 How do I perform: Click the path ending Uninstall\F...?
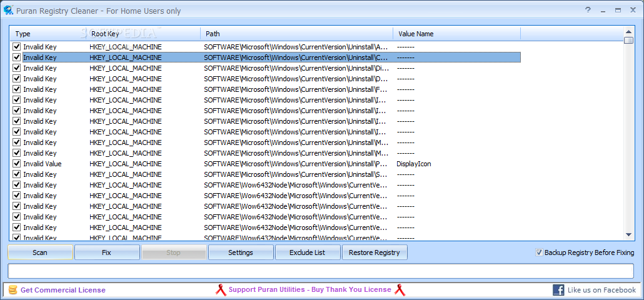(x=295, y=89)
